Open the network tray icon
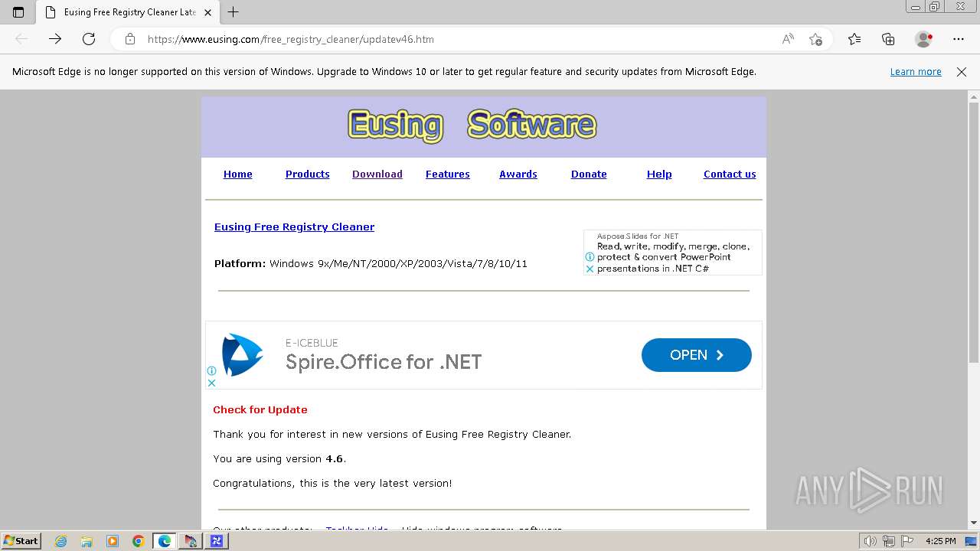The width and height of the screenshot is (980, 551). point(889,541)
